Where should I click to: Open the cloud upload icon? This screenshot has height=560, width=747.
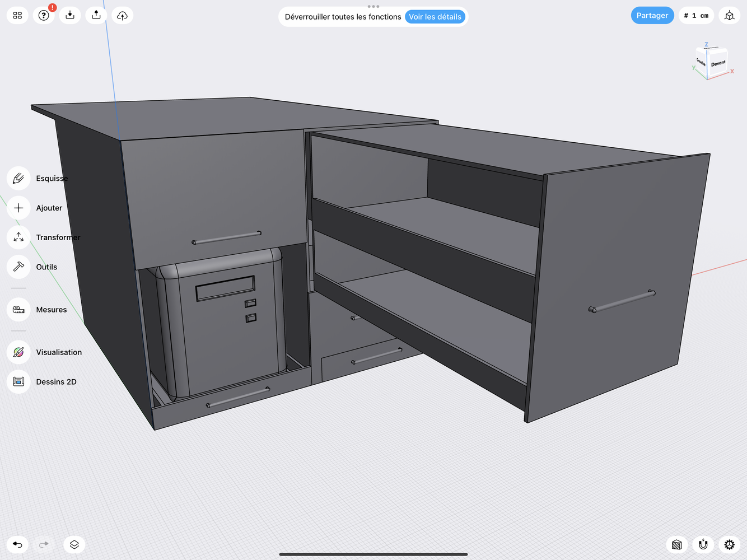(x=122, y=15)
